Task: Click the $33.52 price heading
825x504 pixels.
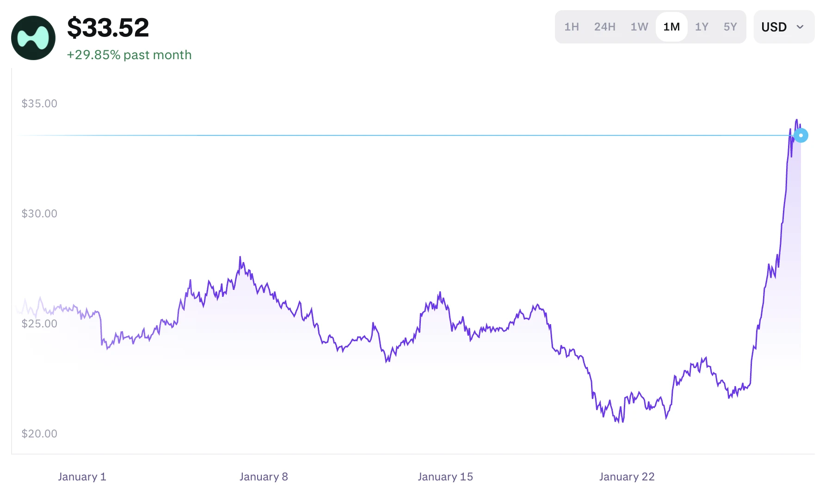Action: pos(108,28)
